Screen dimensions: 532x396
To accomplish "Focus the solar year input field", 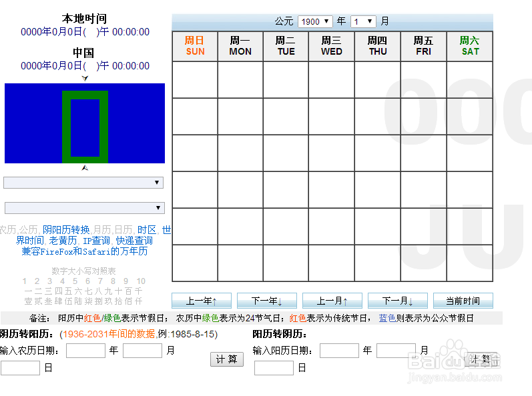I will pyautogui.click(x=339, y=351).
